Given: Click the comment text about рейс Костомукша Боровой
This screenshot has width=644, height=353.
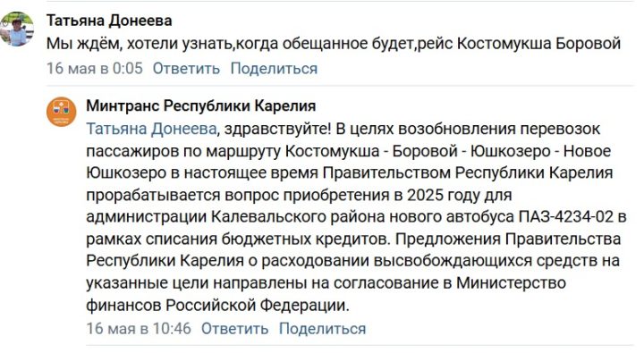Looking at the screenshot, I should pos(333,43).
